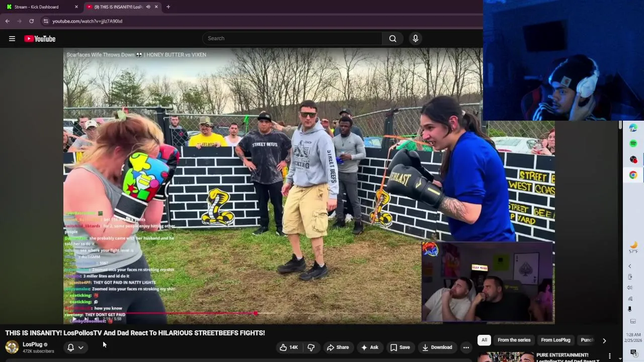This screenshot has width=644, height=362.
Task: Go to YouTube home via logo
Action: click(x=40, y=39)
